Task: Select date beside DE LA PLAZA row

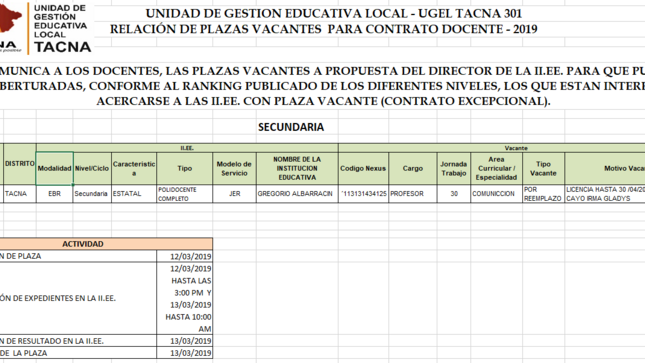Action: [x=185, y=353]
